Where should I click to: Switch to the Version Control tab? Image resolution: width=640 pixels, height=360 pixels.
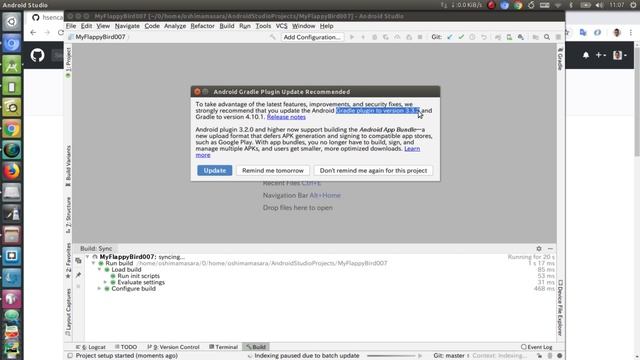coord(173,347)
